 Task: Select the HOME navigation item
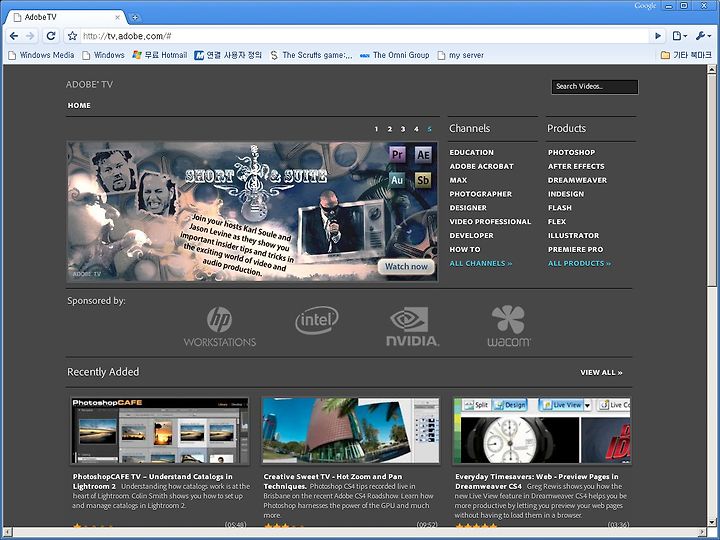click(x=79, y=105)
